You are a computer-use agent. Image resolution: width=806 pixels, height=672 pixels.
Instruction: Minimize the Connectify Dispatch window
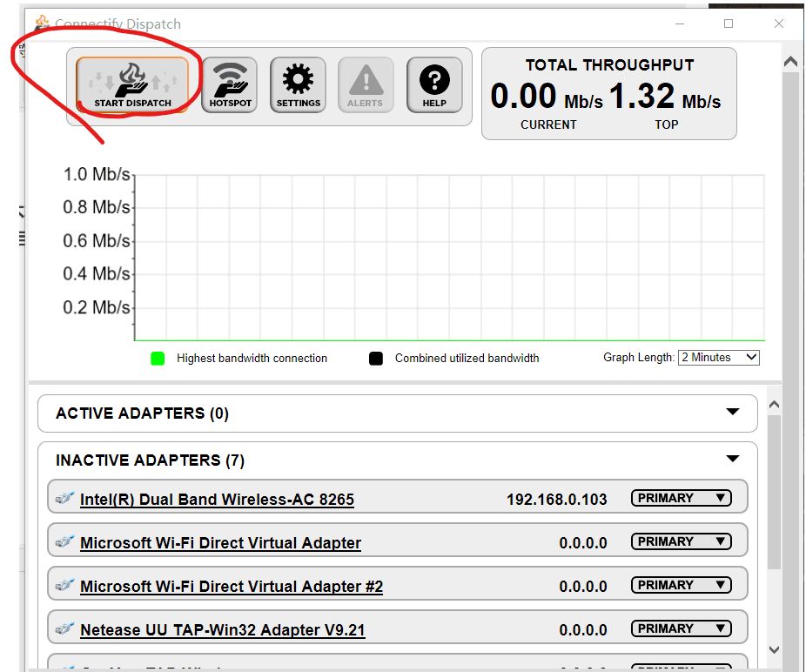[680, 24]
